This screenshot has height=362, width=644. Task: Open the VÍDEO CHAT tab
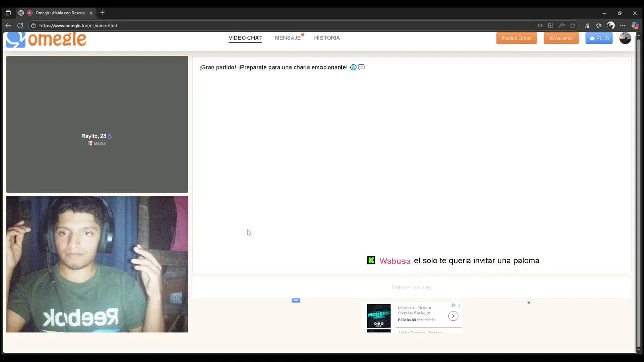(245, 38)
